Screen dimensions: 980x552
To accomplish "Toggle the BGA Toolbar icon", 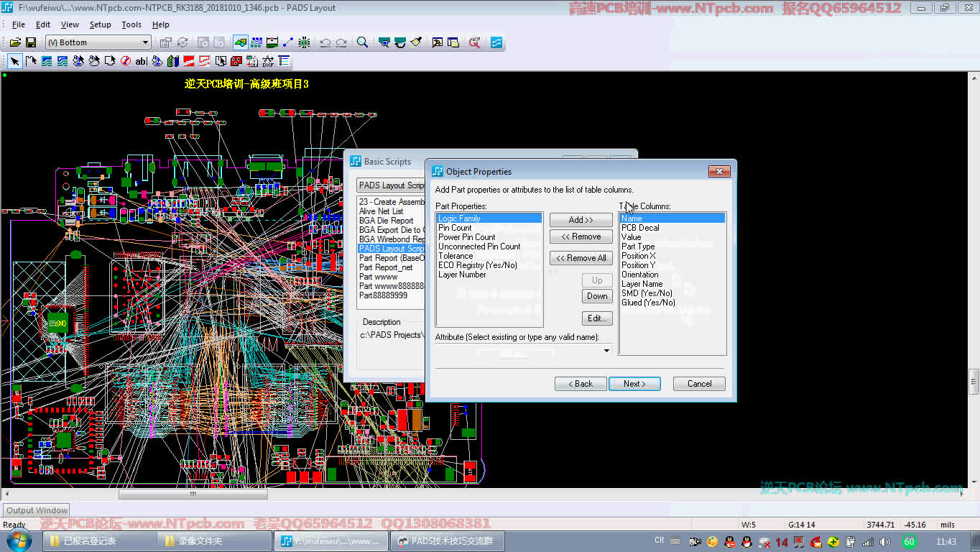I will [x=304, y=42].
